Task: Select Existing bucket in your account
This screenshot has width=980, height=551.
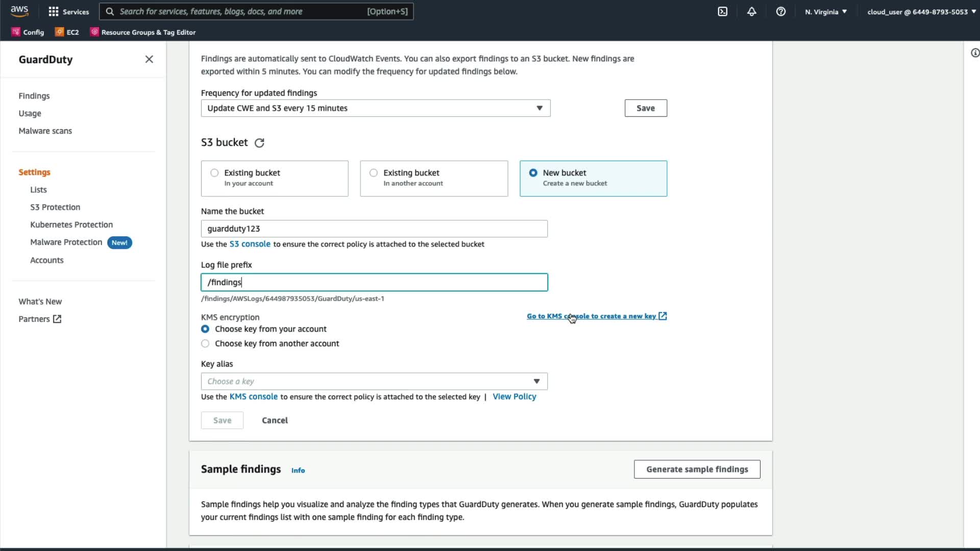Action: point(214,173)
